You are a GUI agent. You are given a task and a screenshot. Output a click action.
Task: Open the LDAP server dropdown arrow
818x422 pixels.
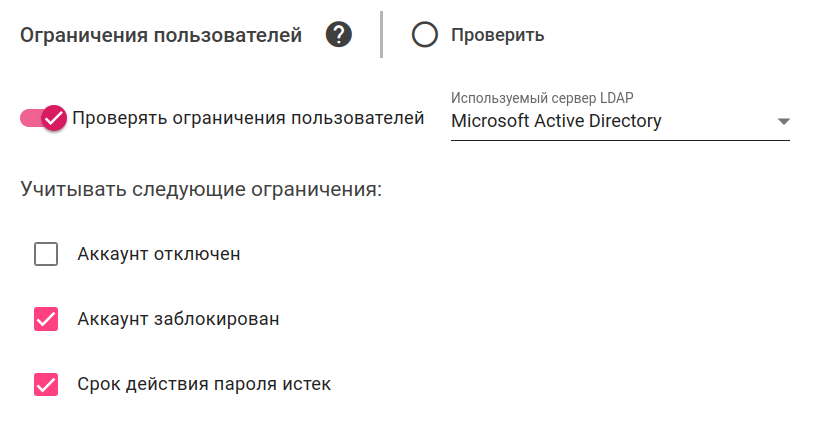tap(783, 122)
